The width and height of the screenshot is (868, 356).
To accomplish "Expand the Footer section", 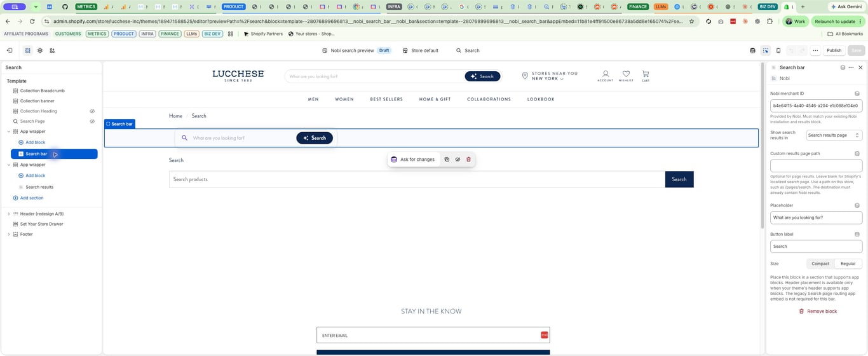I will point(9,234).
